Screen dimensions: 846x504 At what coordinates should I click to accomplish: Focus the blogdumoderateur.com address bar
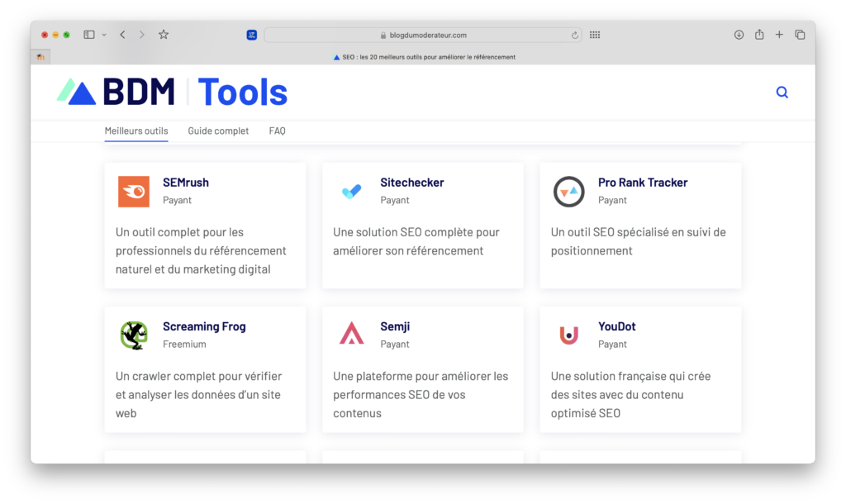coord(423,35)
